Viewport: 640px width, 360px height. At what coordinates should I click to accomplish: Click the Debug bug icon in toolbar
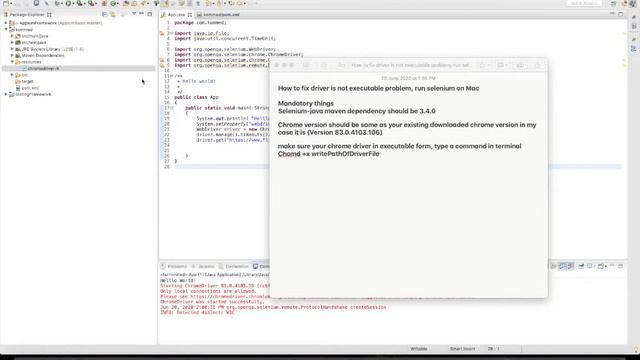58,3
